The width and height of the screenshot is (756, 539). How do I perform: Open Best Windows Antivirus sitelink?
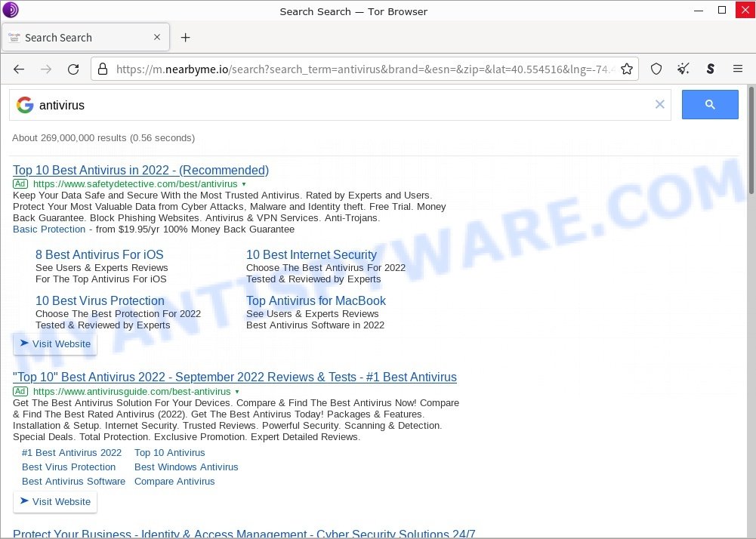tap(186, 467)
